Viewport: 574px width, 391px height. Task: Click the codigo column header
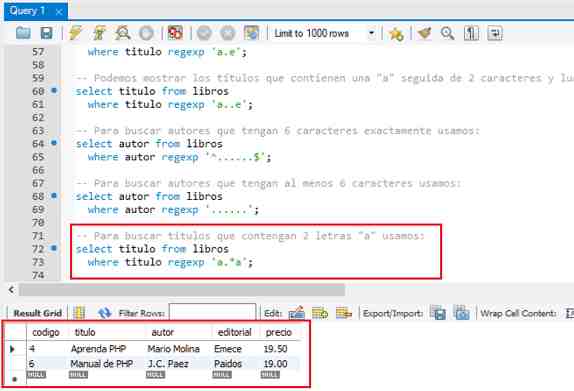[x=46, y=332]
